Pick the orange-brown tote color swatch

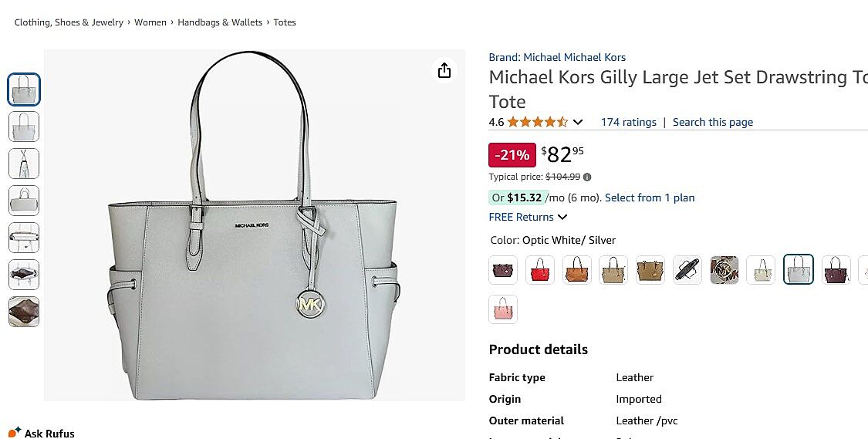pos(577,270)
